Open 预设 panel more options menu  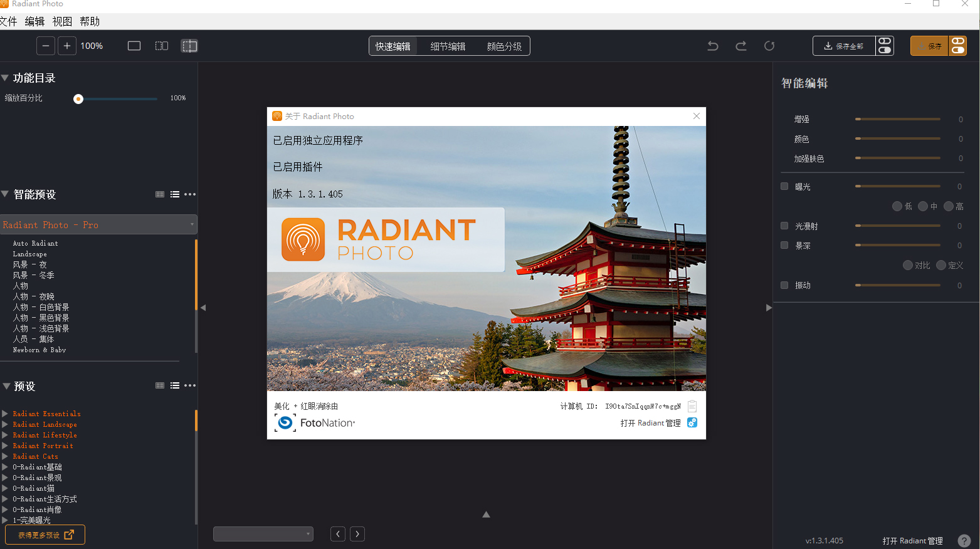(x=190, y=385)
